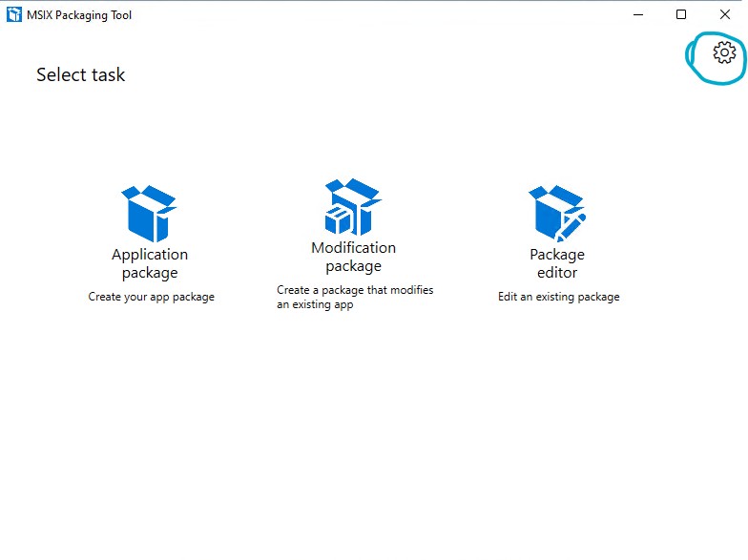Minimize the MSIX Packaging Tool window
The image size is (748, 560).
pyautogui.click(x=637, y=14)
